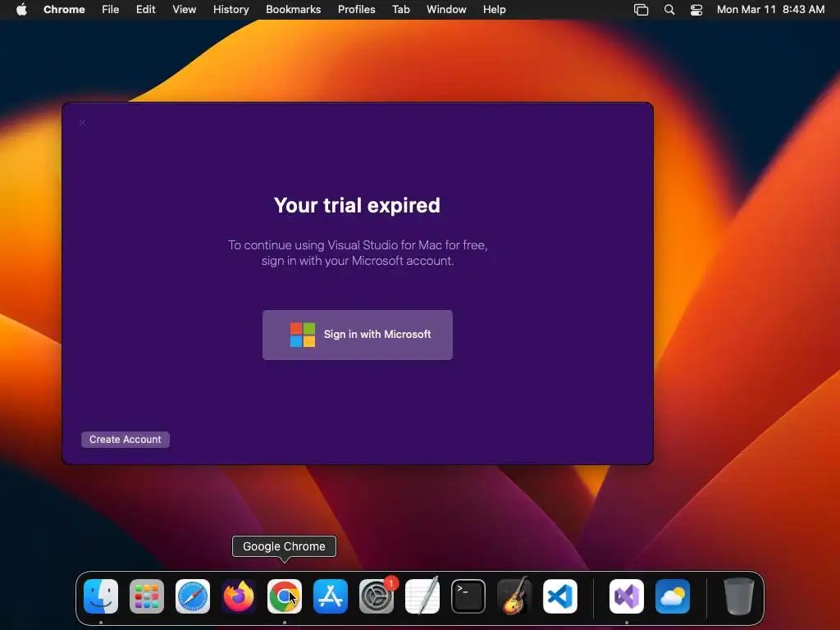Launch Firefox from the dock
Screen dimensions: 840x630
coord(239,596)
